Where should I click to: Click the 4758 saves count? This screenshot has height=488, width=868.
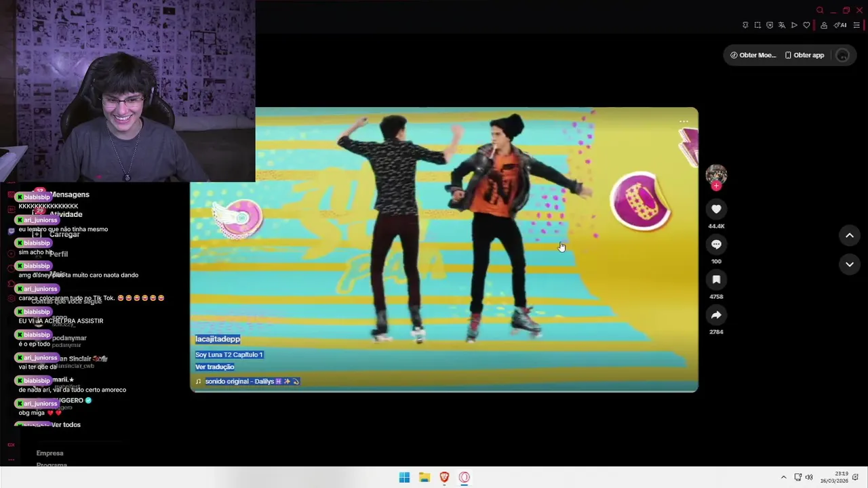(716, 297)
